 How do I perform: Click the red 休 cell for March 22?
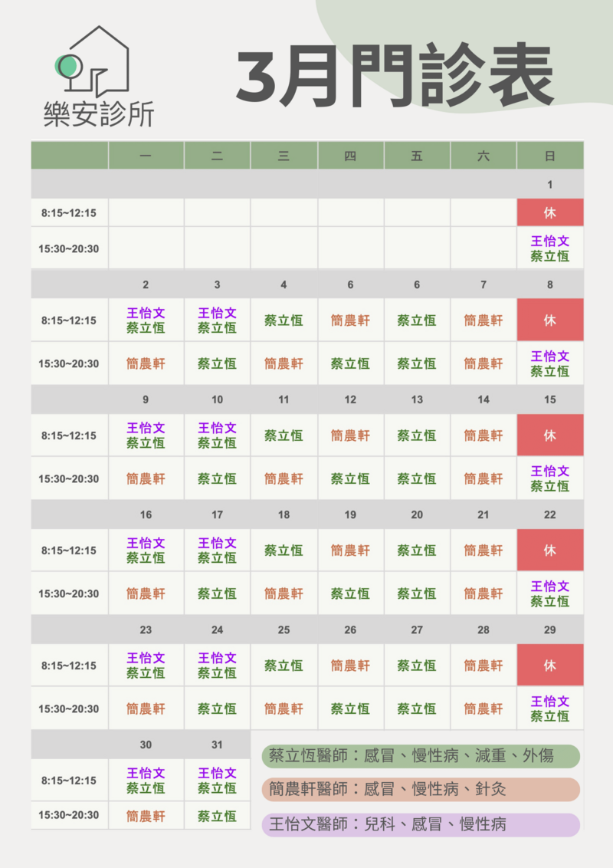point(549,551)
